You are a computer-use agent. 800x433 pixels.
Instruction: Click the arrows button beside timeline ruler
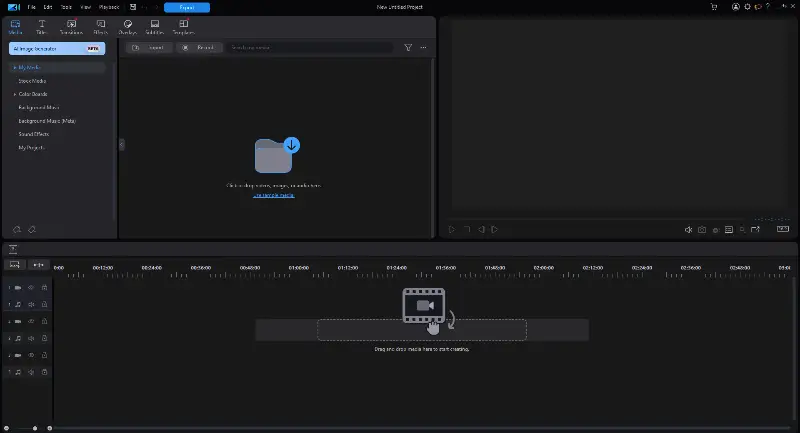coord(38,264)
